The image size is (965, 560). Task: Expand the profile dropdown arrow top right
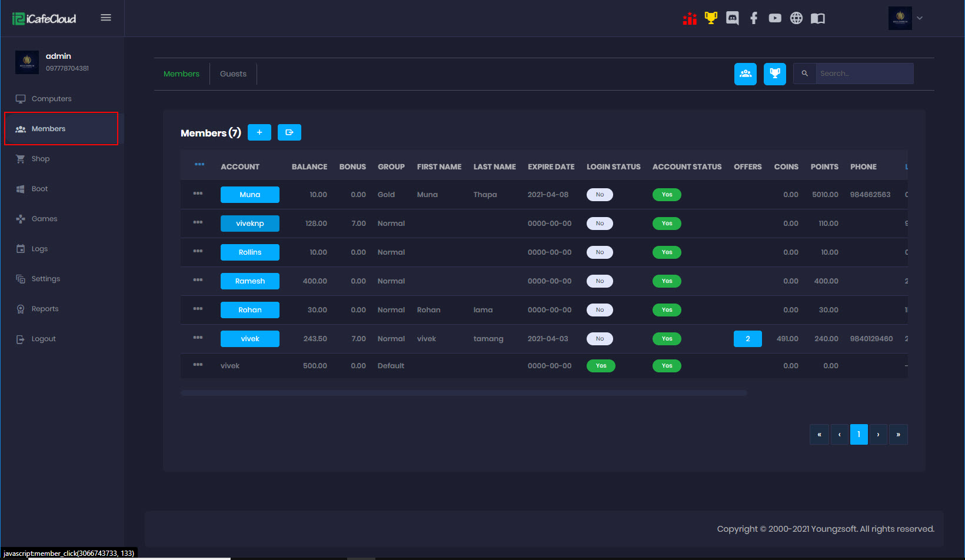(919, 18)
